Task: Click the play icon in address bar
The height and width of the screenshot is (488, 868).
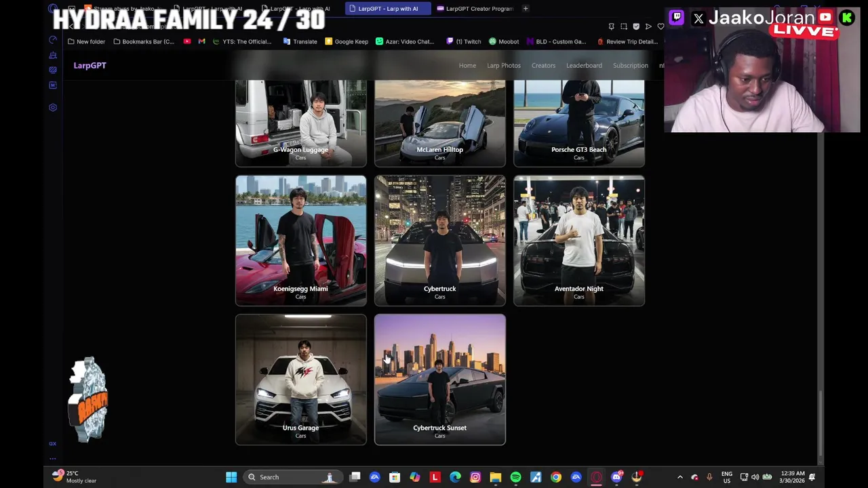Action: pos(648,26)
